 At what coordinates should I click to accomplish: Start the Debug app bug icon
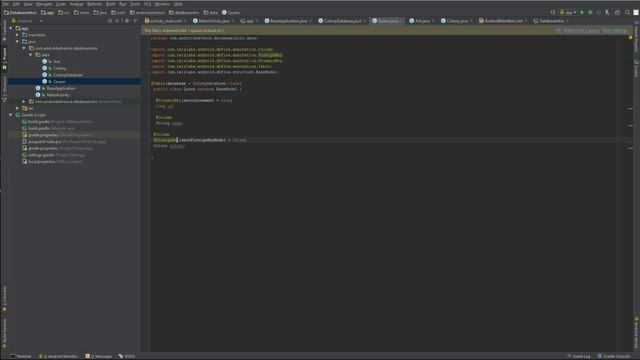tap(590, 13)
